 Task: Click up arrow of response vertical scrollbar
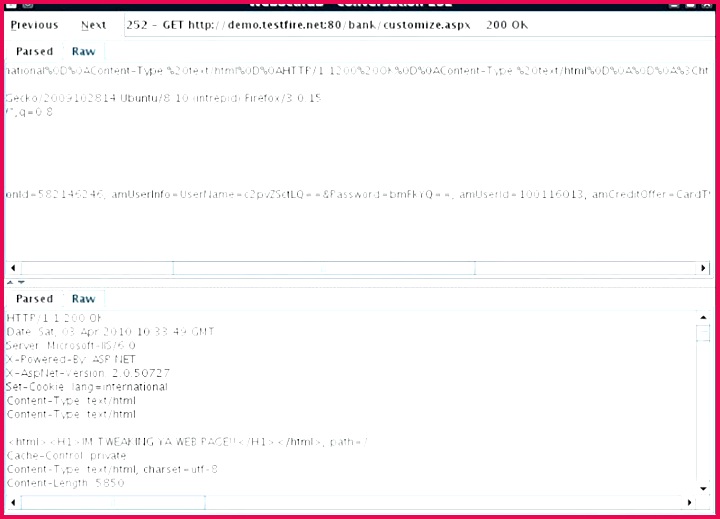pos(704,318)
